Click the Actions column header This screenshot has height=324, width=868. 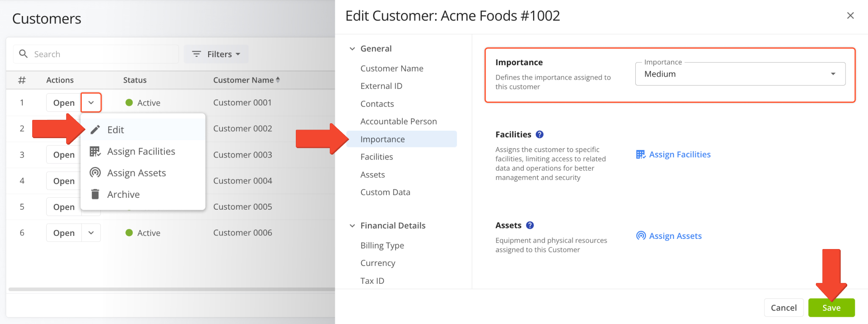[x=60, y=80]
